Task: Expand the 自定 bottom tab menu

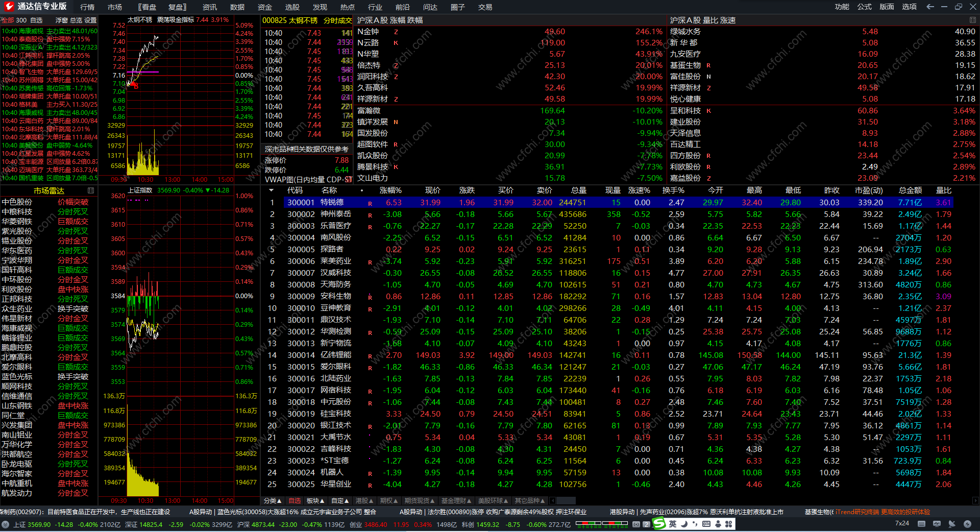Action: (x=340, y=501)
